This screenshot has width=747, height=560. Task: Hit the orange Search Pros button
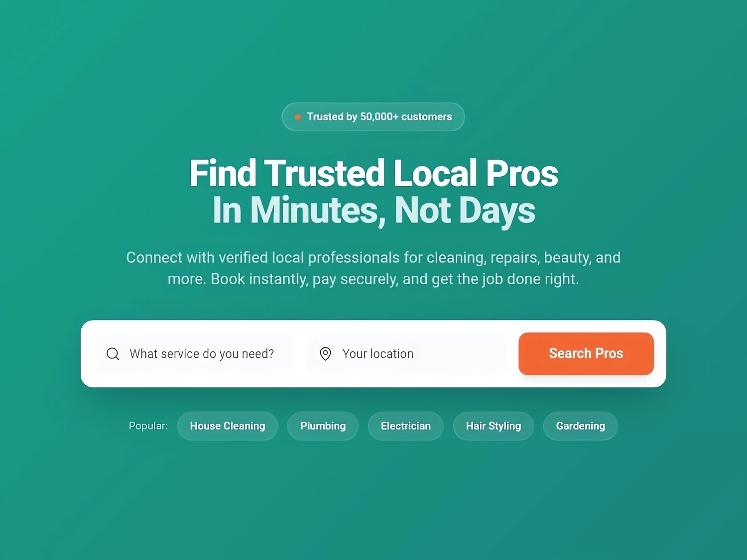[586, 353]
